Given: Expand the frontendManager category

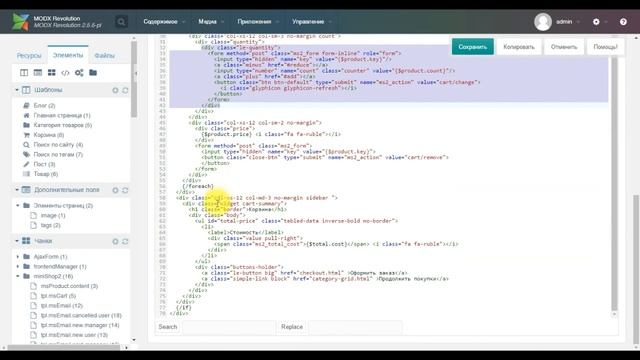Looking at the screenshot, I should click(18, 266).
